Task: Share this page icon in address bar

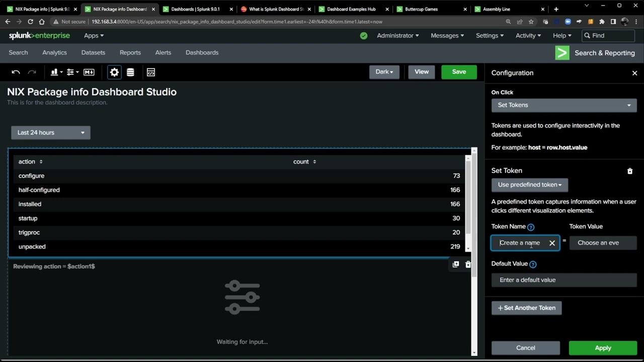Action: (x=520, y=22)
